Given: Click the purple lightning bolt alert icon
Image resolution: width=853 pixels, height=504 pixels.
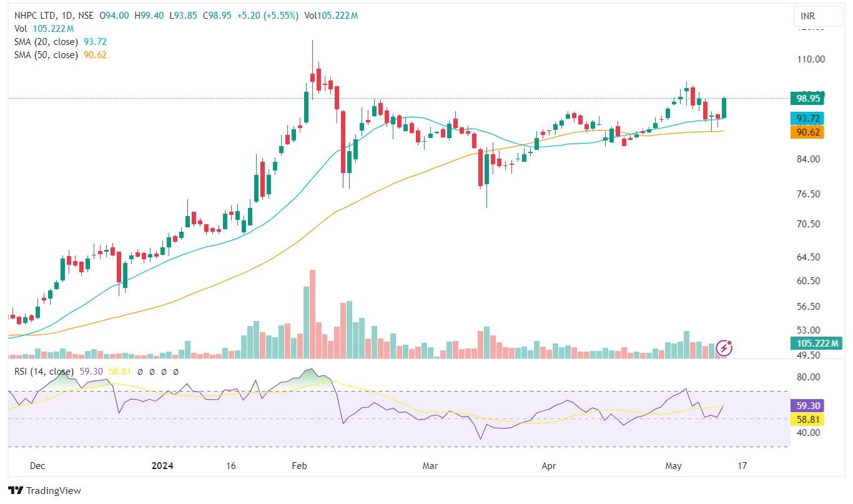Looking at the screenshot, I should coord(724,347).
